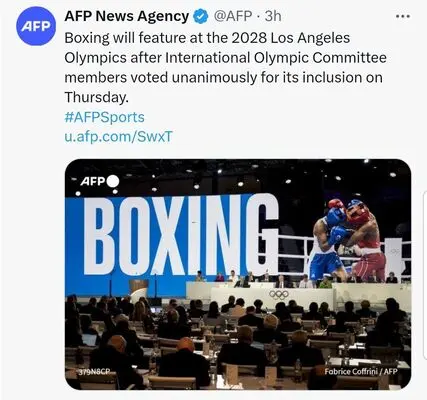
Task: Click the blue verified badge
Action: pos(201,16)
